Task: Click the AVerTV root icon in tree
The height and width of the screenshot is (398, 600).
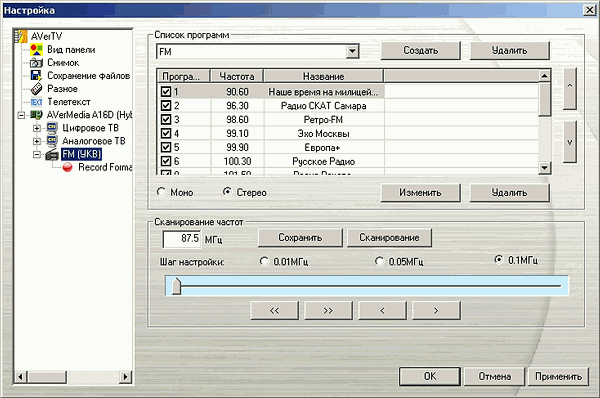Action: tap(21, 36)
